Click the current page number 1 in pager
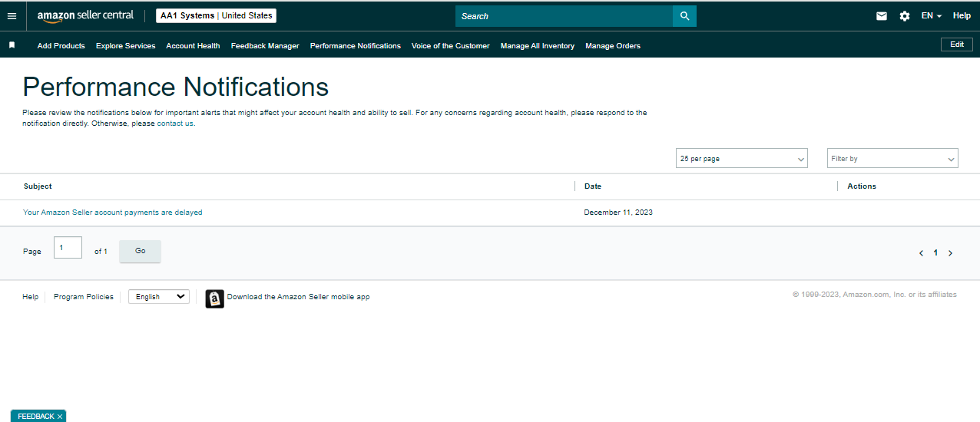 coord(935,253)
